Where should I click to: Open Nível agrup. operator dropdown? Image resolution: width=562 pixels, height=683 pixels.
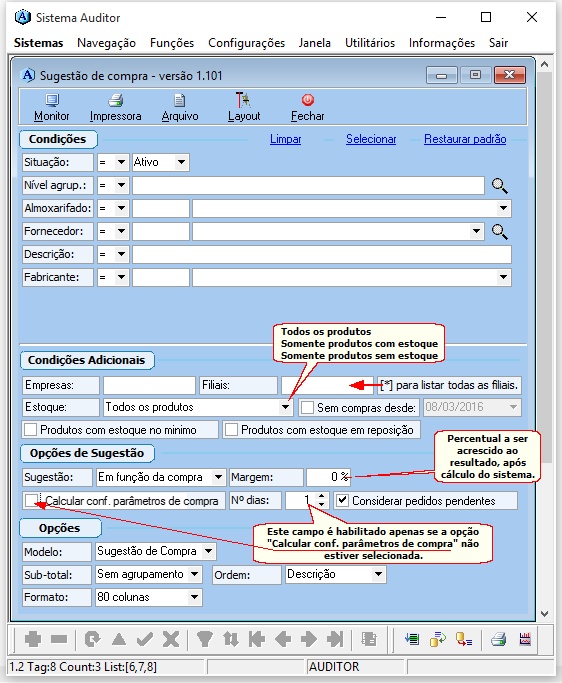(x=121, y=185)
